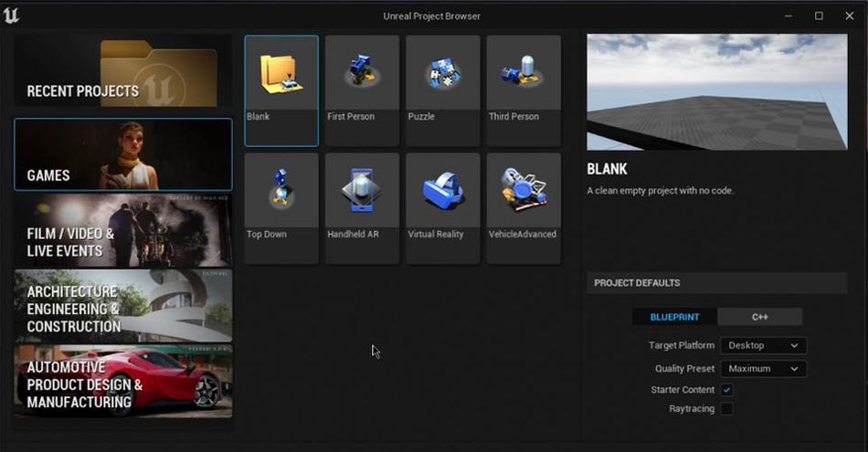Click the 'Third Person' label text
This screenshot has height=452, width=868.
tap(513, 117)
